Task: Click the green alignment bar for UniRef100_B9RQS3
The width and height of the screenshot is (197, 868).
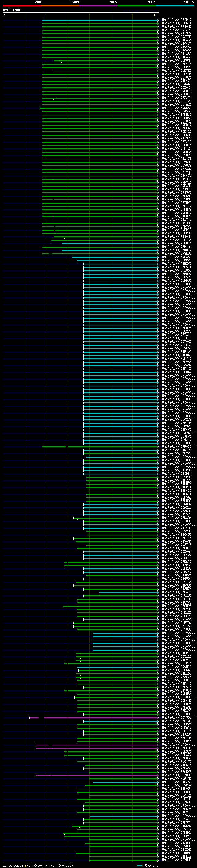Action: tap(100, 447)
